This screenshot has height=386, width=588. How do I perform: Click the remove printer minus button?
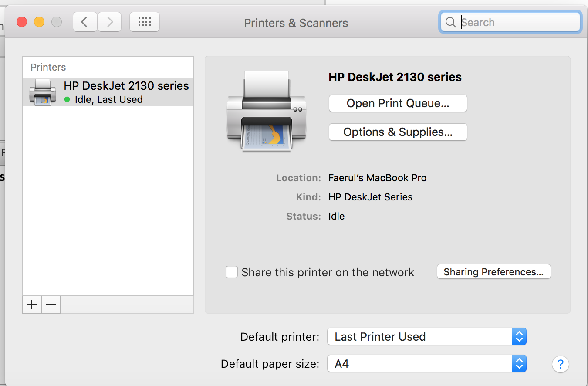pos(51,305)
